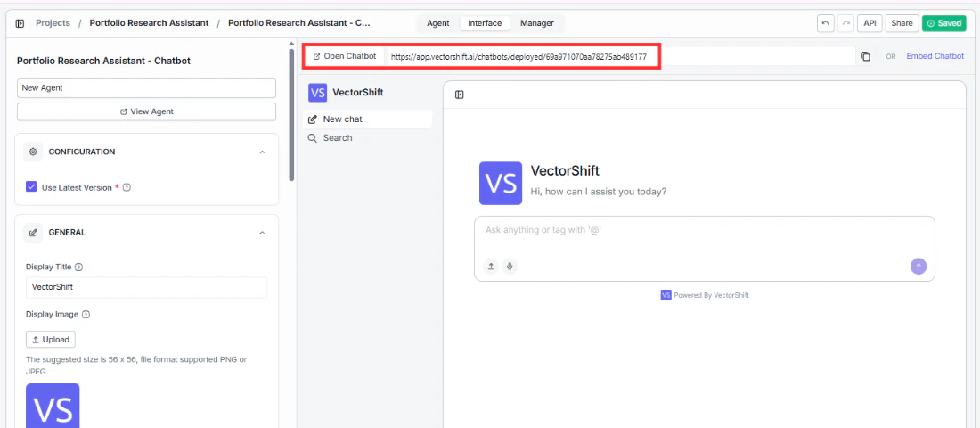980x428 pixels.
Task: Click info icon next to Display Title
Action: tap(78, 267)
